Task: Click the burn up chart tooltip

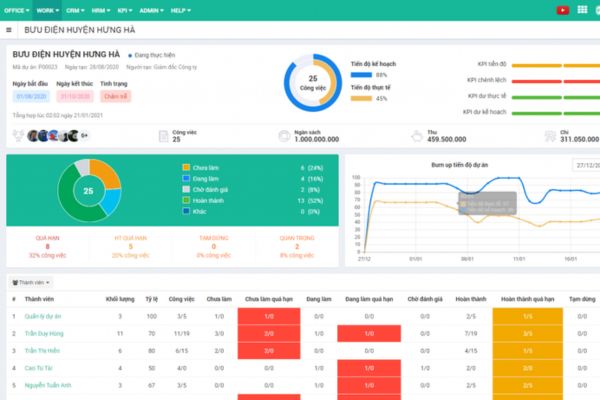Action: (488, 203)
